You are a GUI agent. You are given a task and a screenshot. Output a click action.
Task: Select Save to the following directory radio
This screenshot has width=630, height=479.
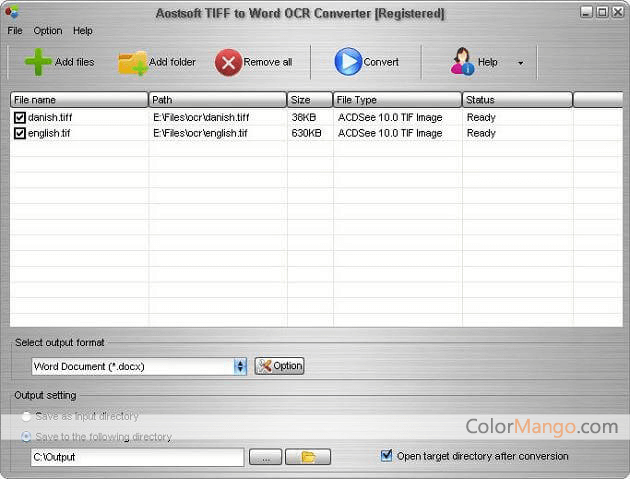point(26,436)
